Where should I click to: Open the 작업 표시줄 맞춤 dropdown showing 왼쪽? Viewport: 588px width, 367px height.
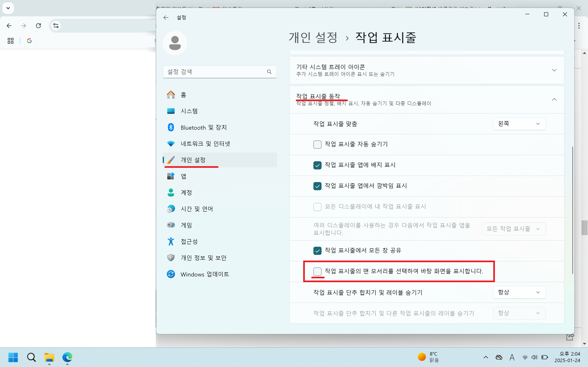coord(519,124)
